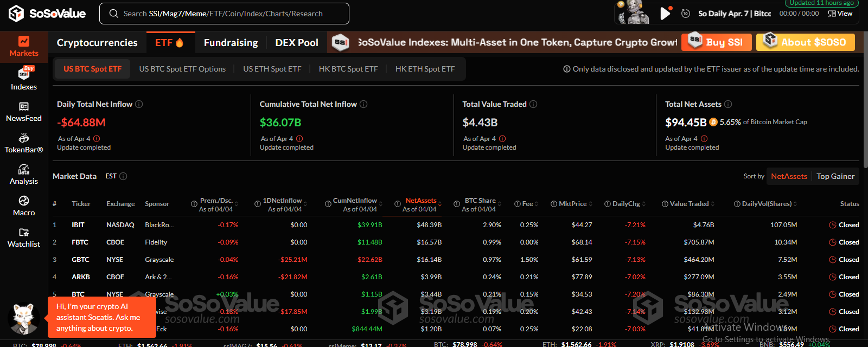Screen dimensions: 868x347
Task: Click the SoSoValue Indexes banner text
Action: 518,42
